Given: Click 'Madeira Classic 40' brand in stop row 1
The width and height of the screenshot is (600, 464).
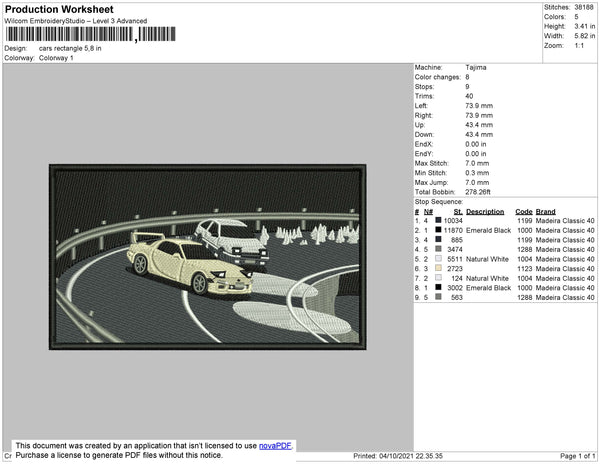Looking at the screenshot, I should (565, 221).
